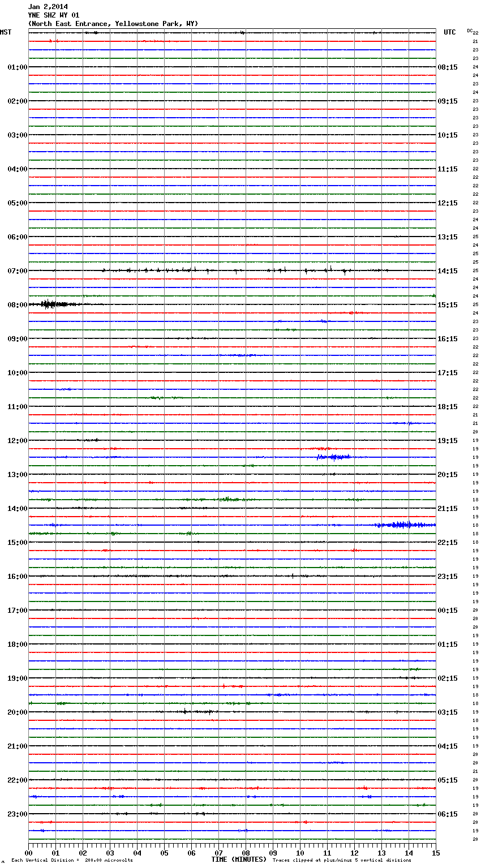Select the 17:00 MST time label
This screenshot has width=481, height=868.
18,611
